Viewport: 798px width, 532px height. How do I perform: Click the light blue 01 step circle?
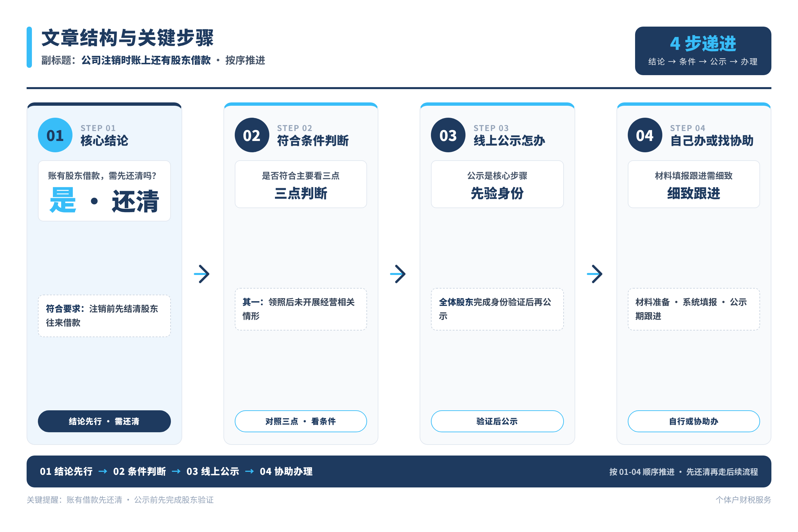click(x=55, y=135)
